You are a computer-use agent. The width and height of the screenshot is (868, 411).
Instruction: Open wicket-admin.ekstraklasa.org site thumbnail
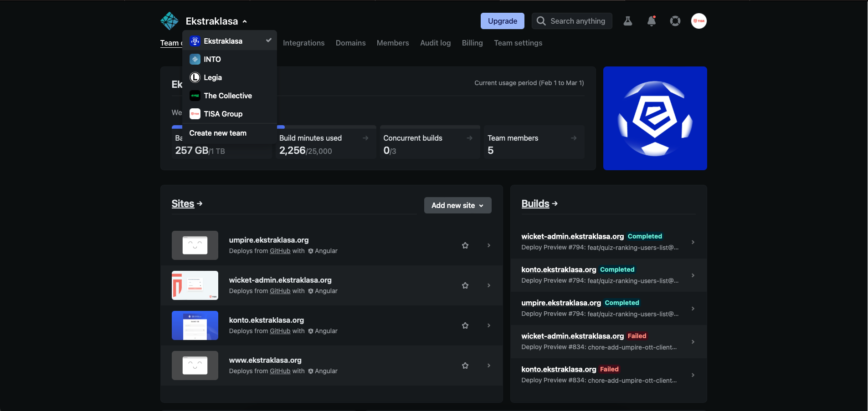point(195,285)
